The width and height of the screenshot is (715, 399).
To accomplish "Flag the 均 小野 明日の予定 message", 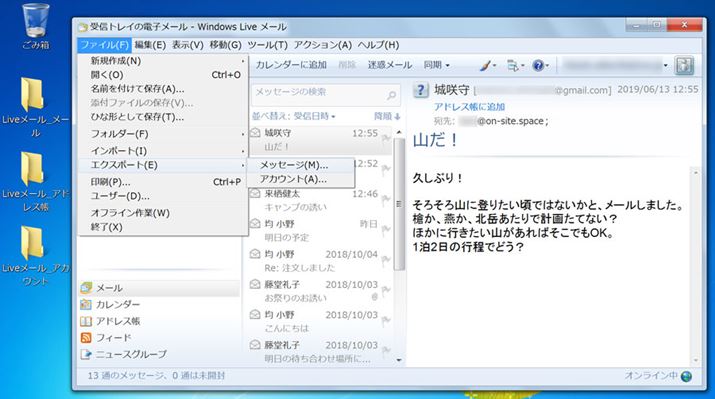I will (386, 230).
